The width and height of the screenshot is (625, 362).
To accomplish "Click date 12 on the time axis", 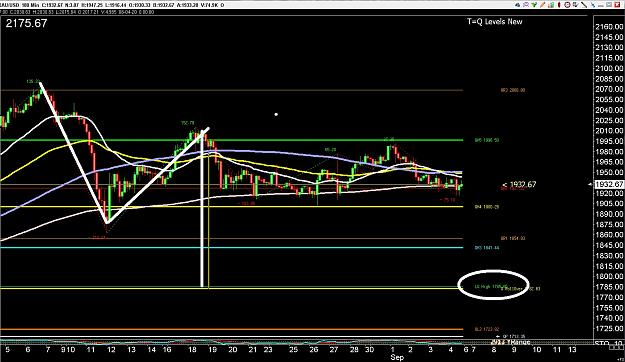I will tap(111, 349).
